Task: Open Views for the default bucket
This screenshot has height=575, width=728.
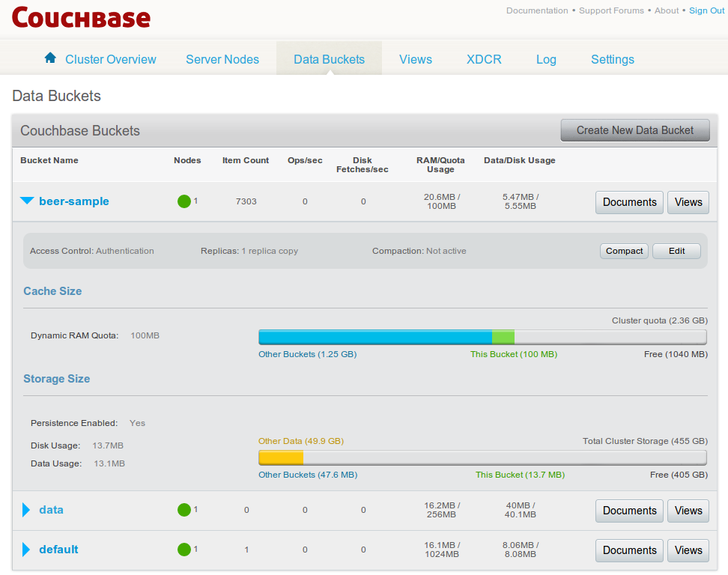Action: [688, 550]
